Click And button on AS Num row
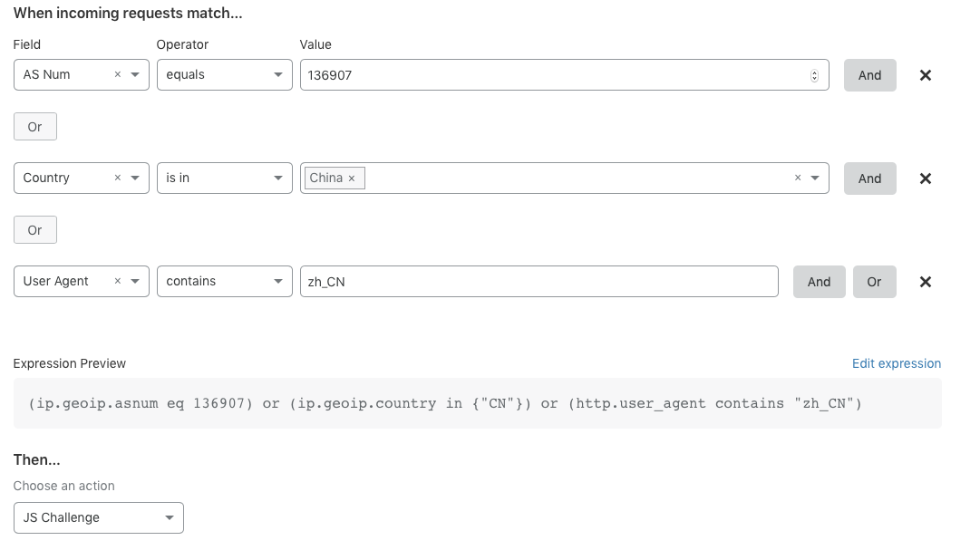Viewport: 980px width, 550px height. 869,75
